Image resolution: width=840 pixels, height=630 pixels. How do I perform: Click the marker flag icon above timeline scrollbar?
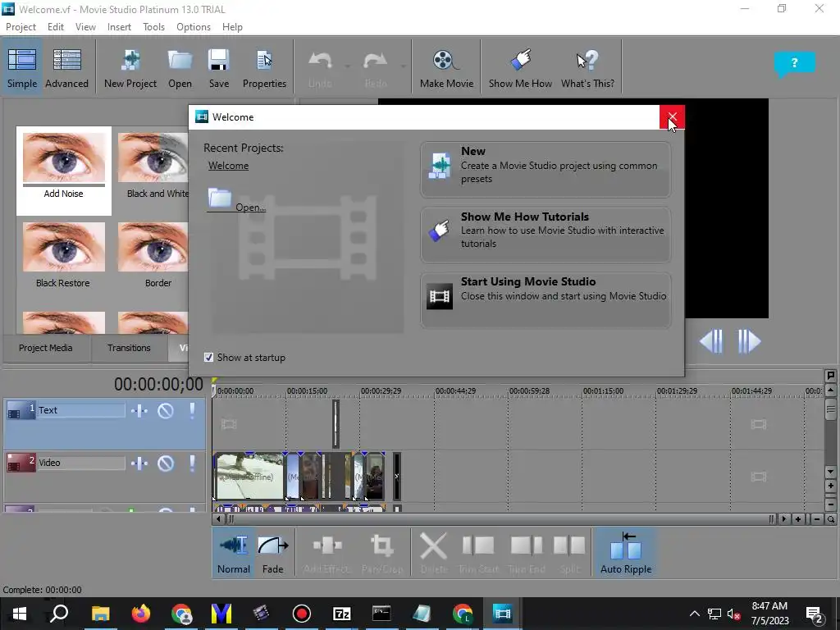(830, 376)
